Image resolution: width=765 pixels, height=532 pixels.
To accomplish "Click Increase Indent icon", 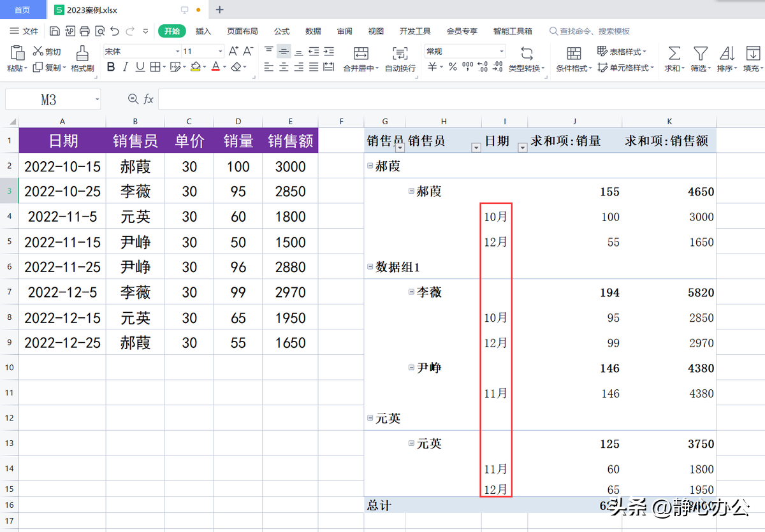I will [328, 51].
